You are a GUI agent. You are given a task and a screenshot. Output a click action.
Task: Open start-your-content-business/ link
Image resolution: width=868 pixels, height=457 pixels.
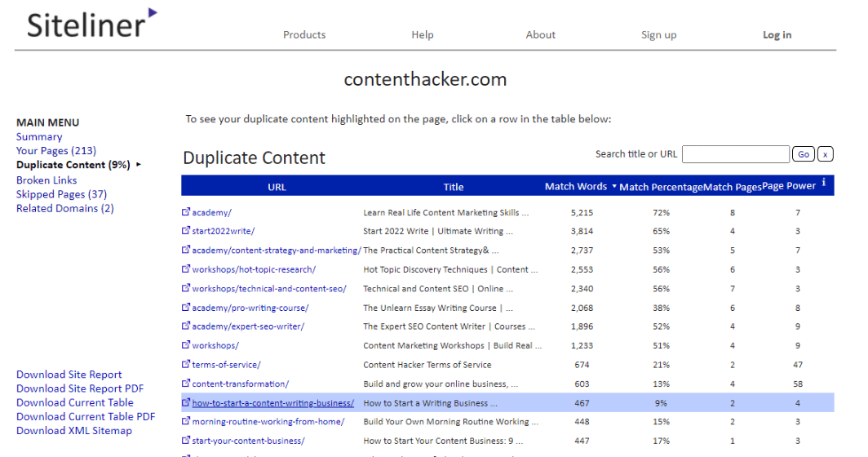click(248, 441)
